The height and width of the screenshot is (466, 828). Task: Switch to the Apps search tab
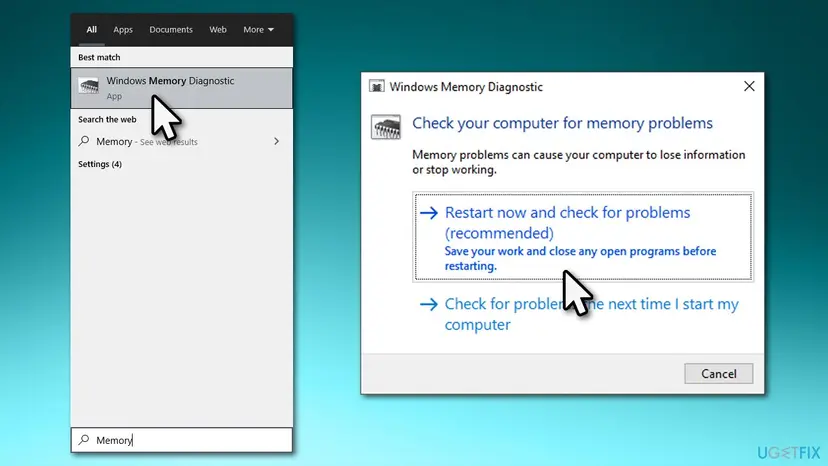123,30
